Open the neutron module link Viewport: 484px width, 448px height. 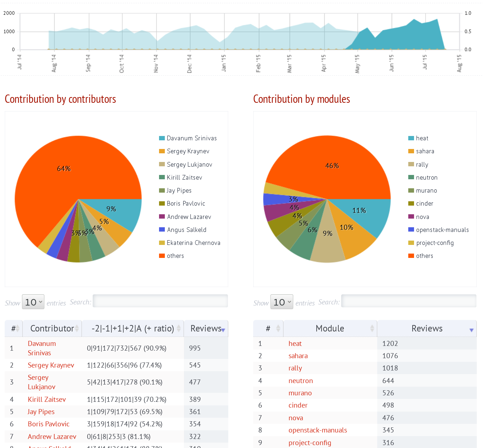pos(300,381)
